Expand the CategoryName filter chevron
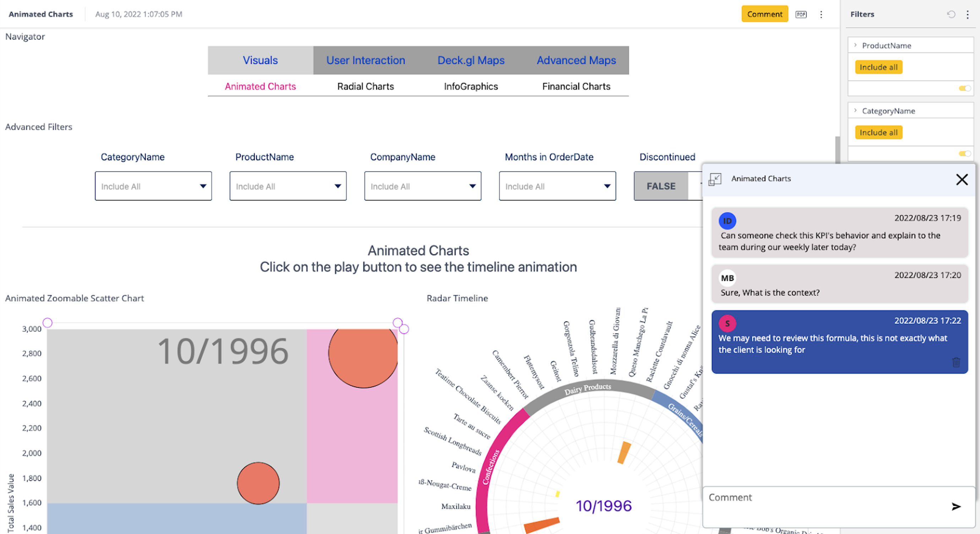 (x=855, y=111)
